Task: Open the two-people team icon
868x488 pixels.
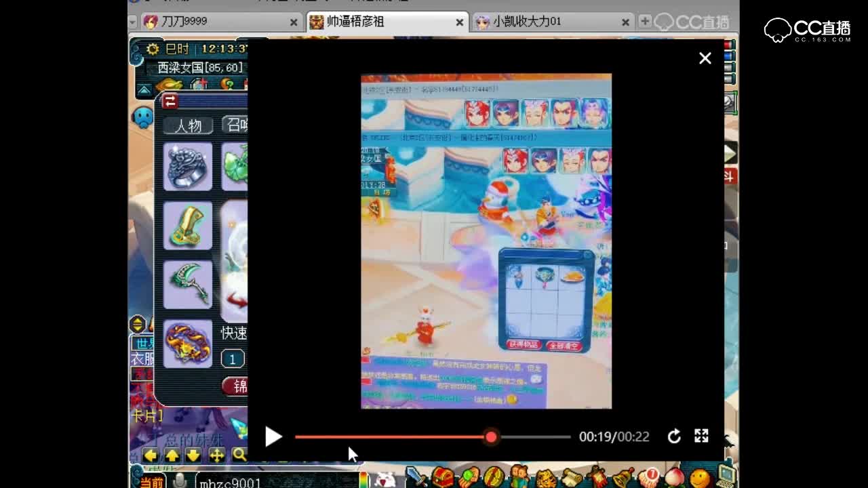Action: point(519,477)
